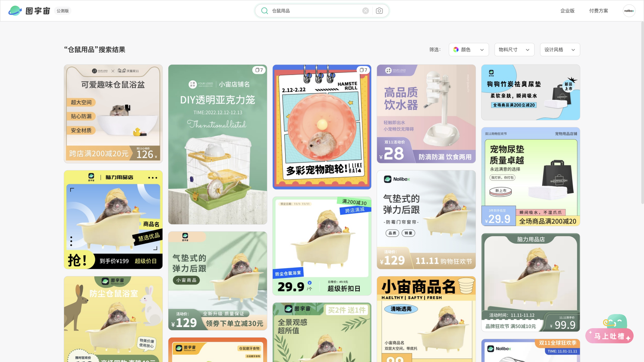Open the 设计风格 style dropdown
Image resolution: width=644 pixels, height=362 pixels.
pos(560,50)
